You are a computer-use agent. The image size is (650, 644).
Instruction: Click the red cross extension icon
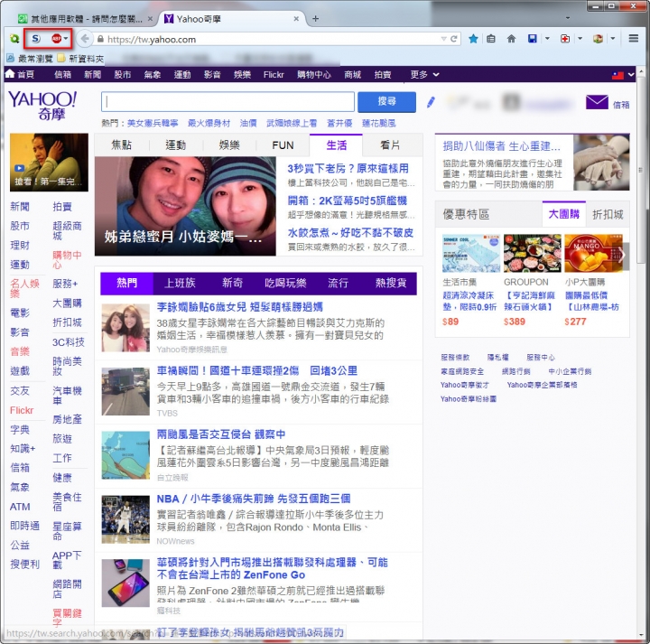tap(565, 39)
